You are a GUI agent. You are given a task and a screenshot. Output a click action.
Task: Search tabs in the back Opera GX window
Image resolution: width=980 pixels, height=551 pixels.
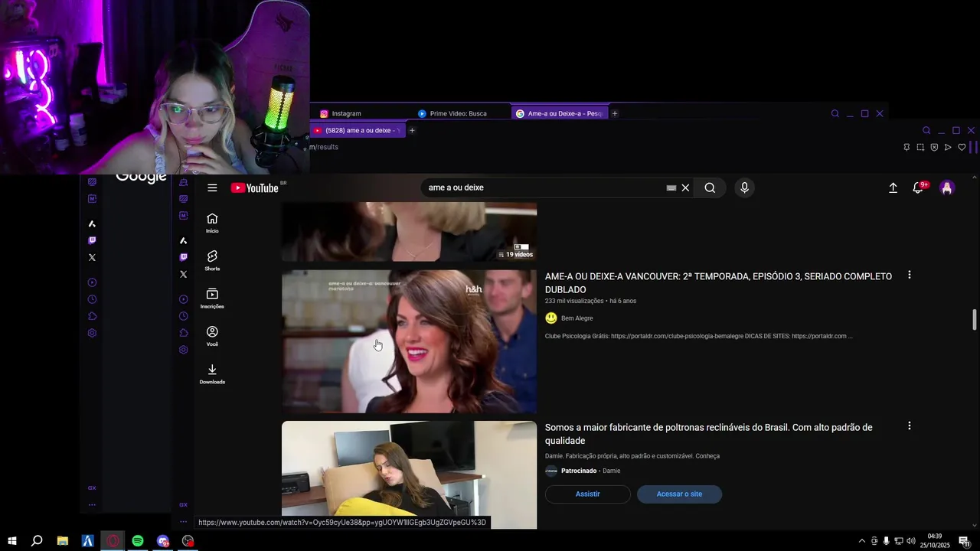pyautogui.click(x=835, y=113)
